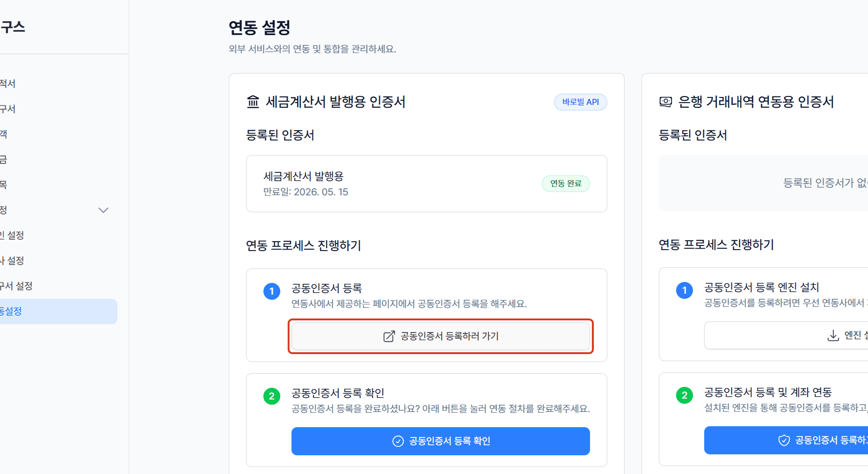This screenshot has height=474, width=868.
Task: Click the external link icon in 공동인증서 등록하러 가기
Action: (389, 336)
